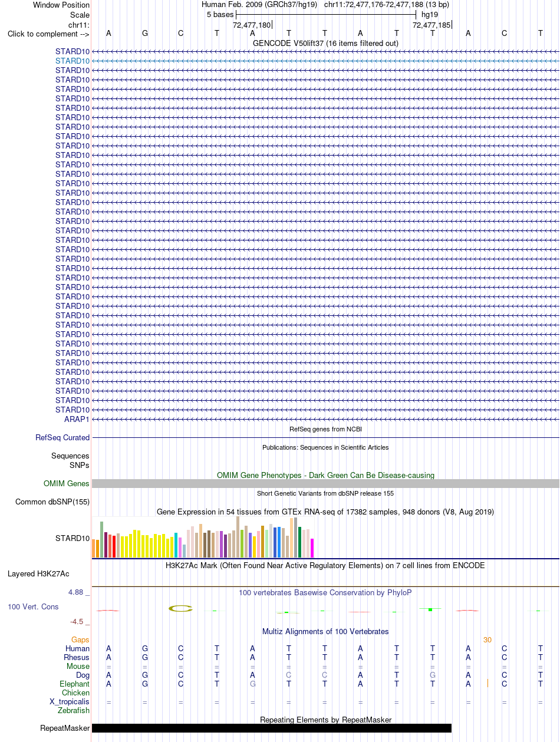The image size is (560, 742).
Task: Click 'Click to complement -->' label
Action: [x=48, y=34]
